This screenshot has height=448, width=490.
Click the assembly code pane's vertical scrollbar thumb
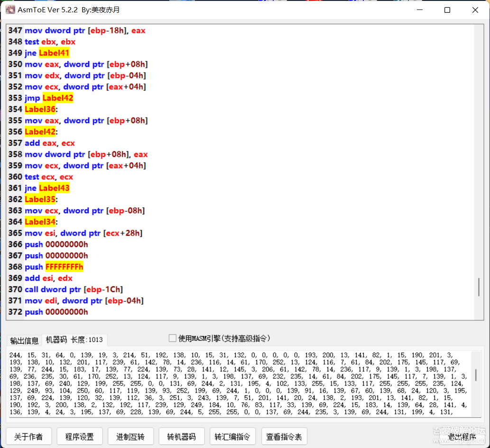point(479,287)
